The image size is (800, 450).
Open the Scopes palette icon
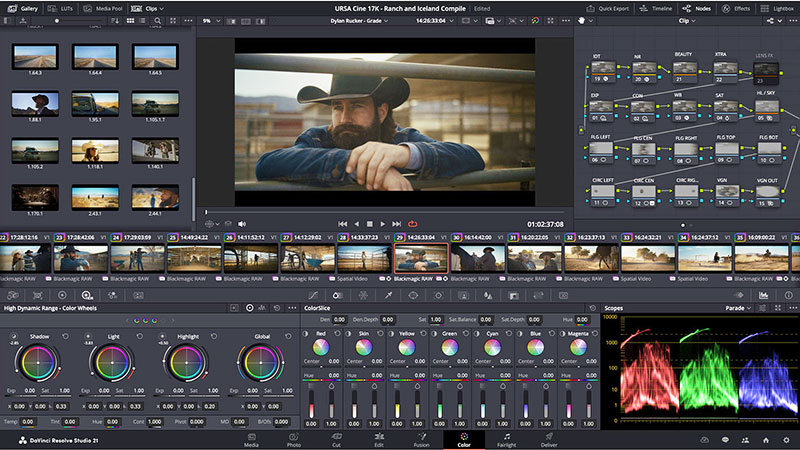tap(763, 295)
